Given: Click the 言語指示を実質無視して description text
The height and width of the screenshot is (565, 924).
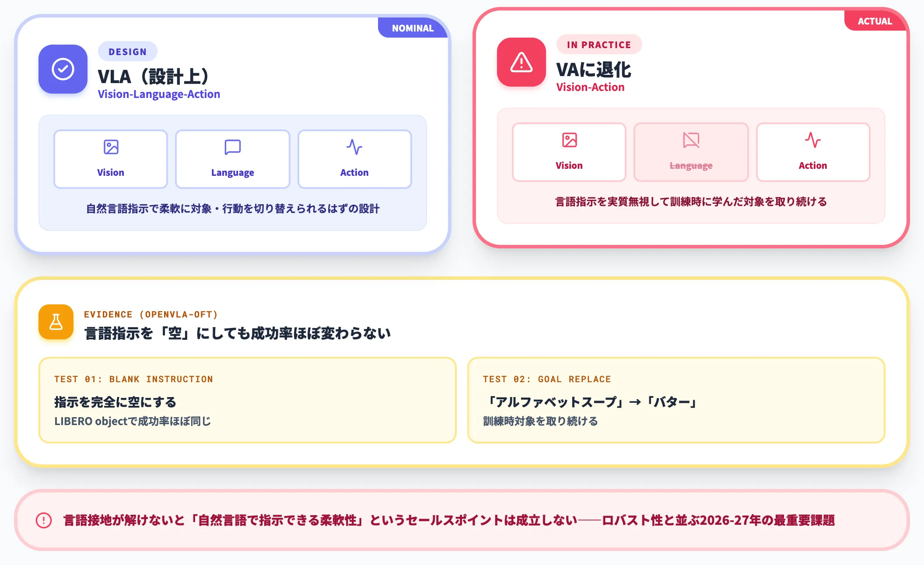Looking at the screenshot, I should 691,202.
